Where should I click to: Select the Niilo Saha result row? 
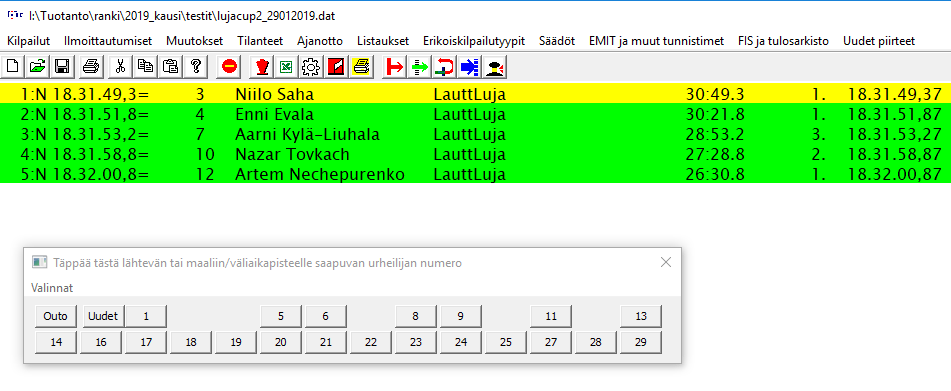tap(476, 94)
